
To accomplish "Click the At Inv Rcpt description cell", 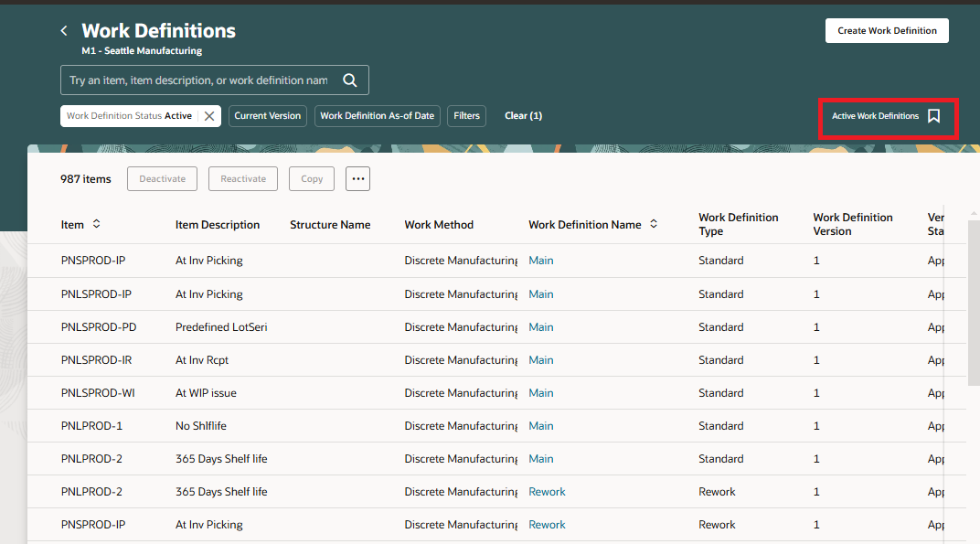I will point(202,360).
